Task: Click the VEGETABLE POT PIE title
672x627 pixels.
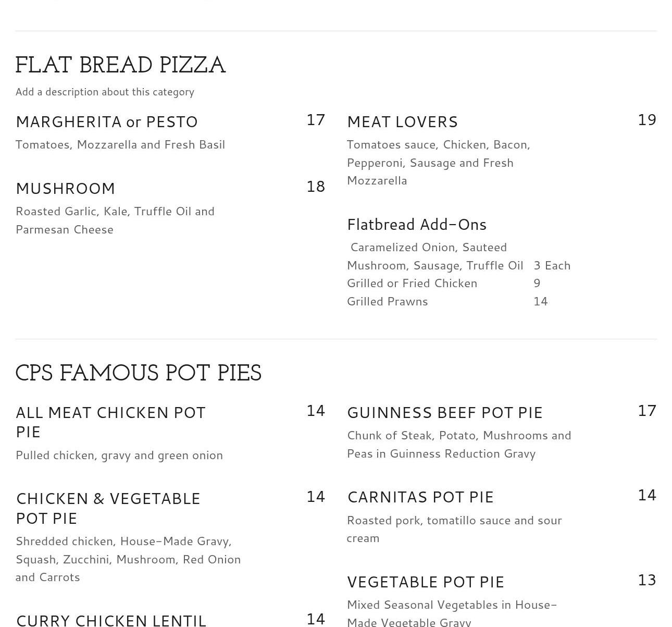Action: point(425,582)
